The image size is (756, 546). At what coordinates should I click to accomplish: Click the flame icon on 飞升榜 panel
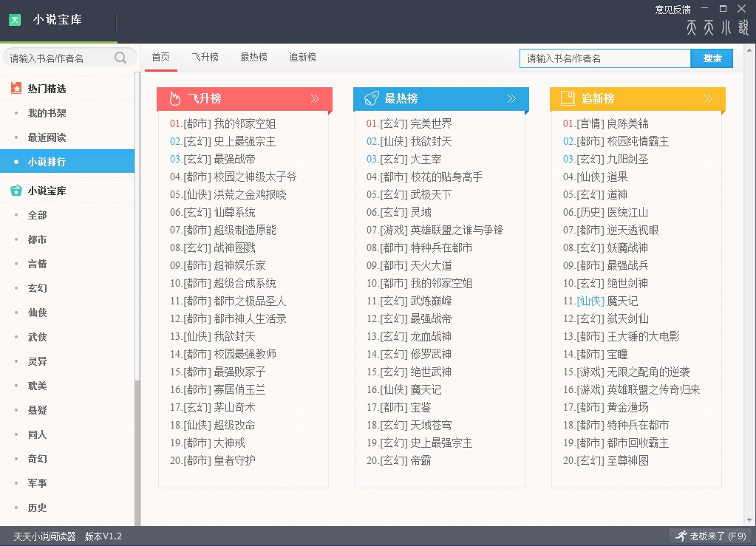174,98
